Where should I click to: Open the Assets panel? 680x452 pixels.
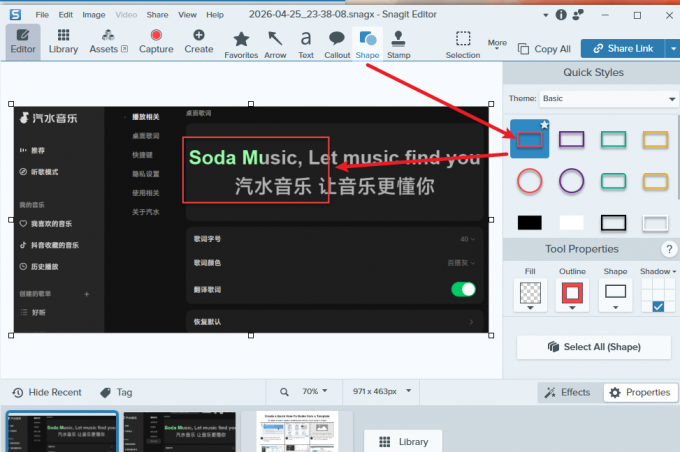(x=108, y=42)
